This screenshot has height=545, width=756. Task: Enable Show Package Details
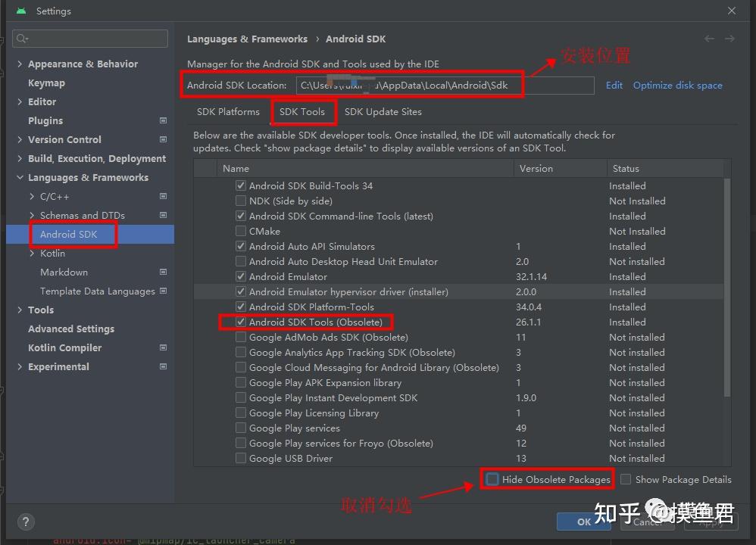(626, 479)
